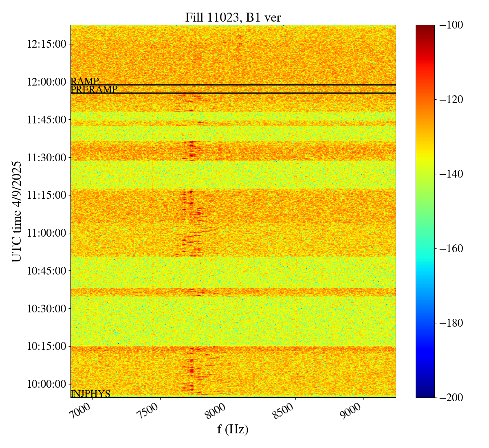Click the 12:15:00 time tick label
The image size is (489, 448).
46,44
